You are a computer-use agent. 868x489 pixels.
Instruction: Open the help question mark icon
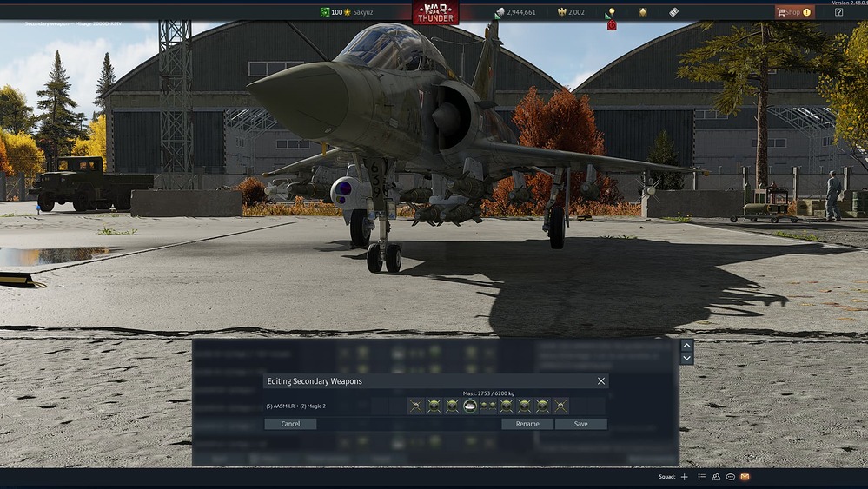pos(839,12)
